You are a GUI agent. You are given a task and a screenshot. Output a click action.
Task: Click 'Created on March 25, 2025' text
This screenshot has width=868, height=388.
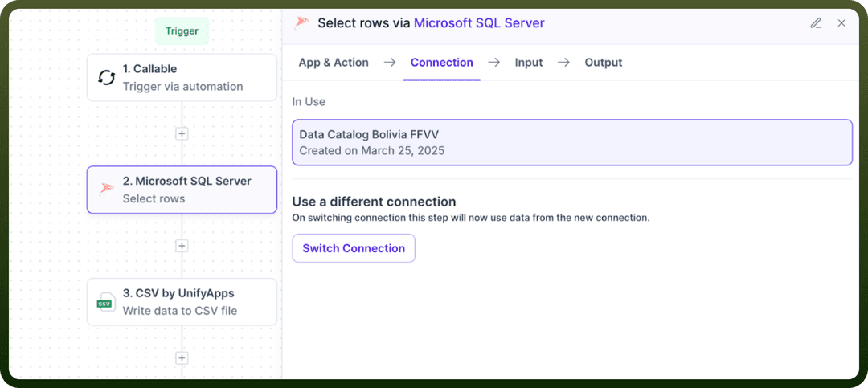tap(372, 150)
